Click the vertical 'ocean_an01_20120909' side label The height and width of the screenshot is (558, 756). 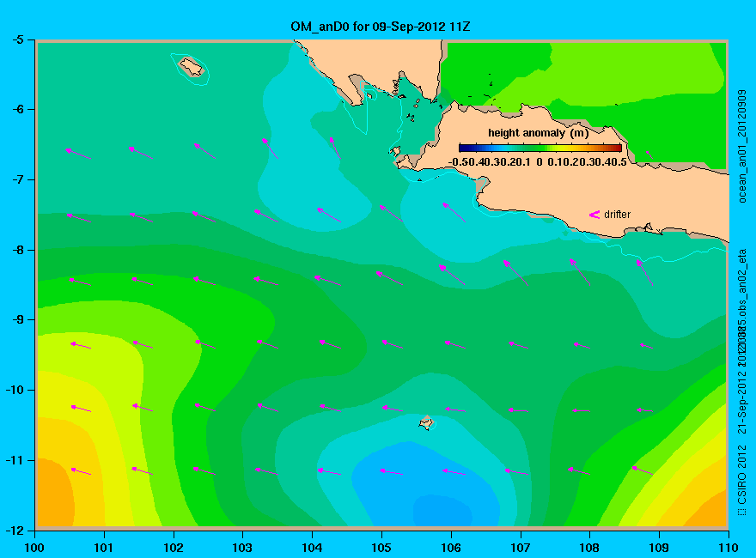pos(742,147)
